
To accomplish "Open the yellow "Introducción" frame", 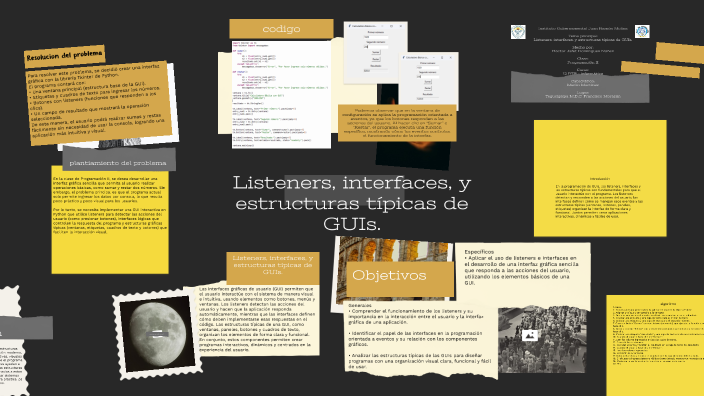I will click(600, 178).
